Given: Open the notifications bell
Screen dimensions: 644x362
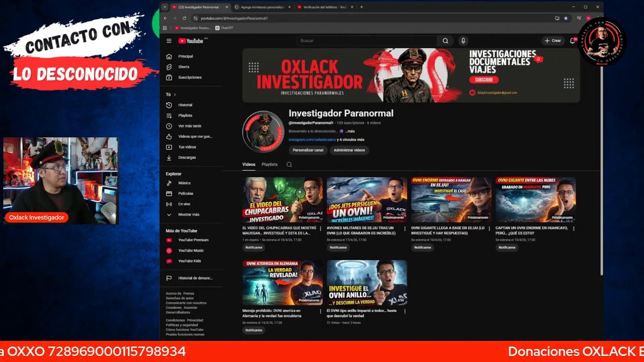Looking at the screenshot, I should (x=572, y=41).
